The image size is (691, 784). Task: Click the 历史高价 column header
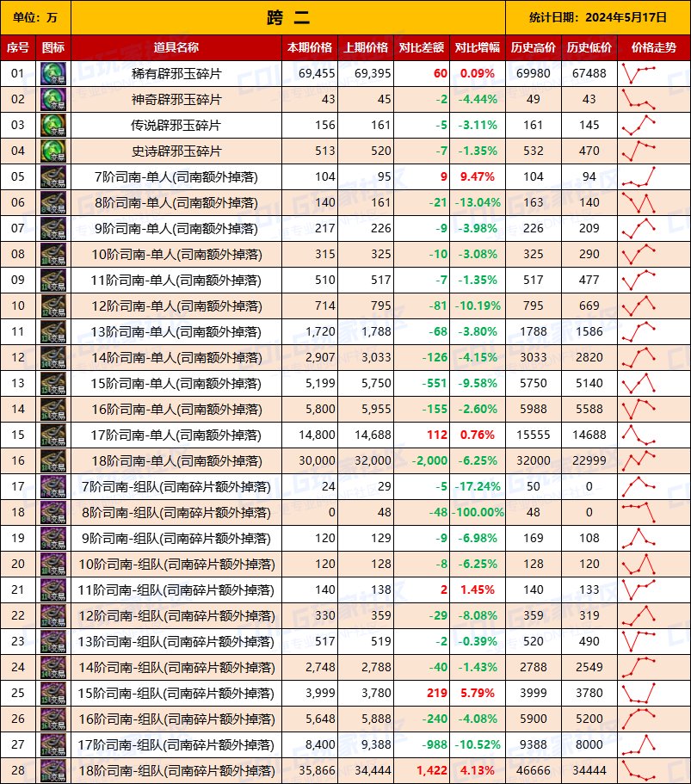click(x=533, y=47)
